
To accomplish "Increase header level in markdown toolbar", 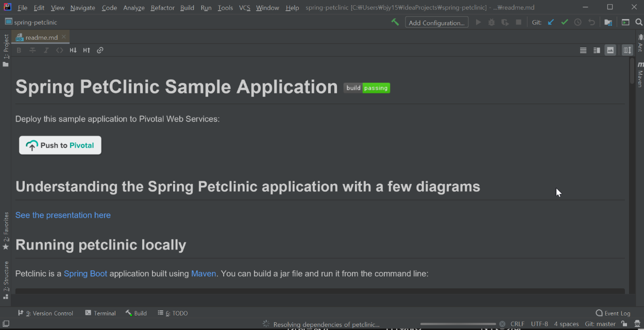I will pyautogui.click(x=87, y=50).
